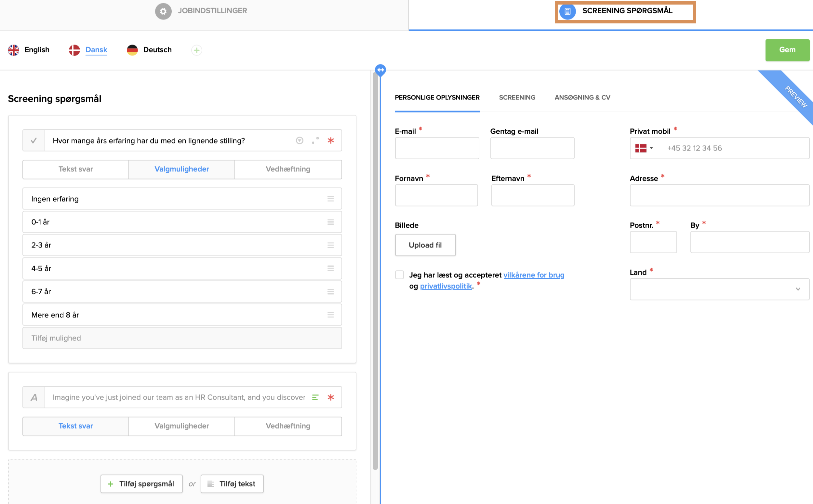Toggle required asterisk on experience question
The width and height of the screenshot is (813, 504).
coord(330,140)
